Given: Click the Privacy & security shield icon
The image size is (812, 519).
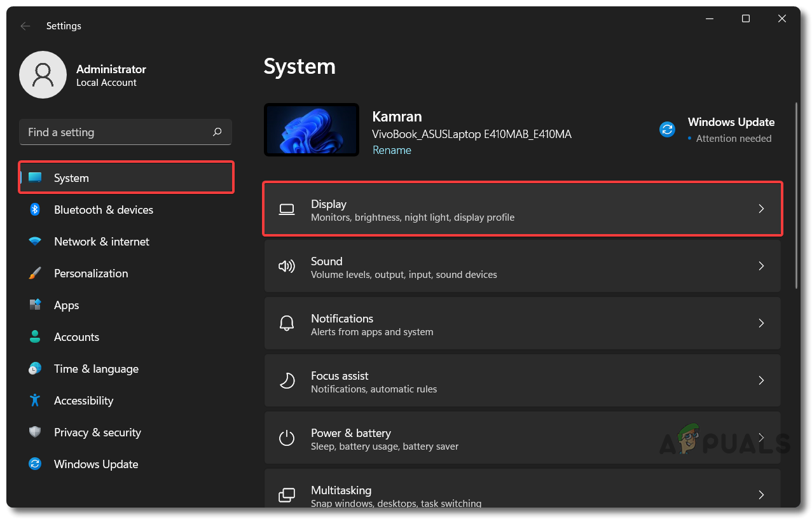Looking at the screenshot, I should click(35, 432).
